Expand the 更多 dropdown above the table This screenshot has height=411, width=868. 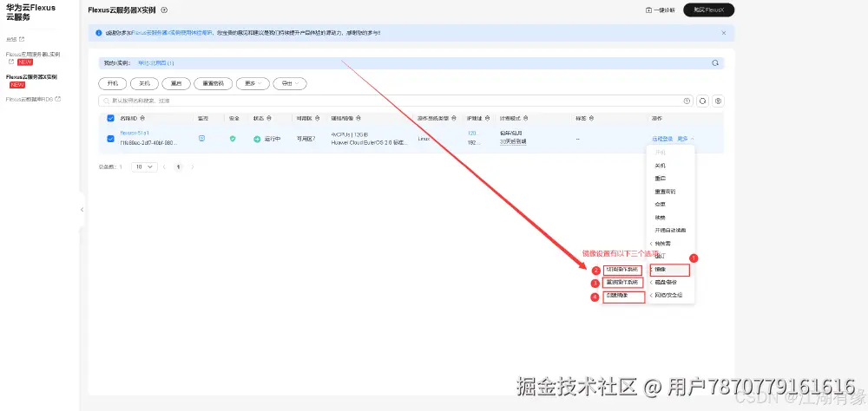[253, 83]
